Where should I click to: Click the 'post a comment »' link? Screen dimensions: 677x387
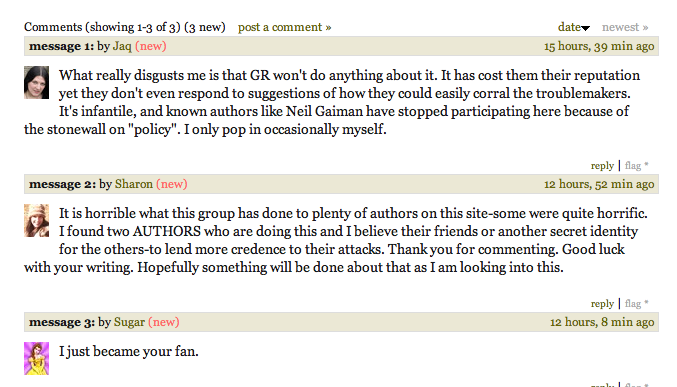[285, 27]
